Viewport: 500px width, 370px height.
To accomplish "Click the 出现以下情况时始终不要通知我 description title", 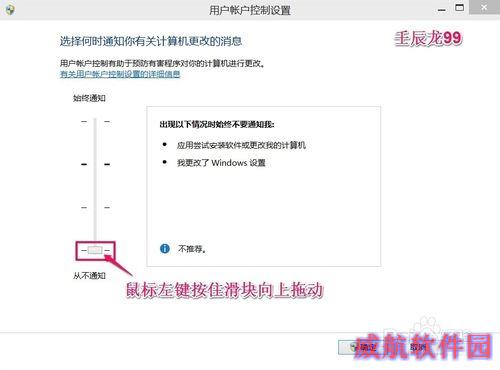I will [217, 124].
